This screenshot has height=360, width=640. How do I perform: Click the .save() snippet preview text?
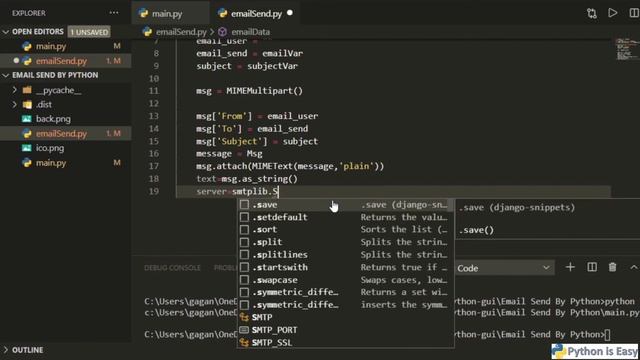(x=476, y=230)
